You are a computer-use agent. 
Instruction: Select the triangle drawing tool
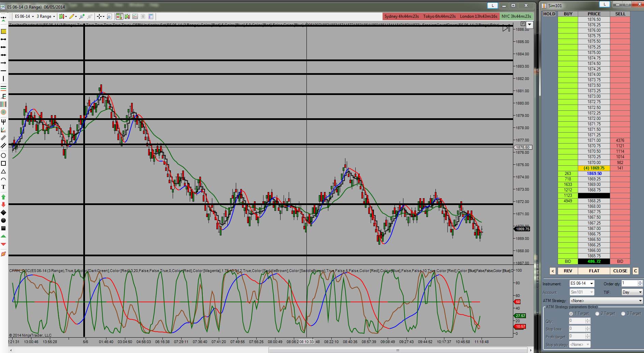pos(3,171)
